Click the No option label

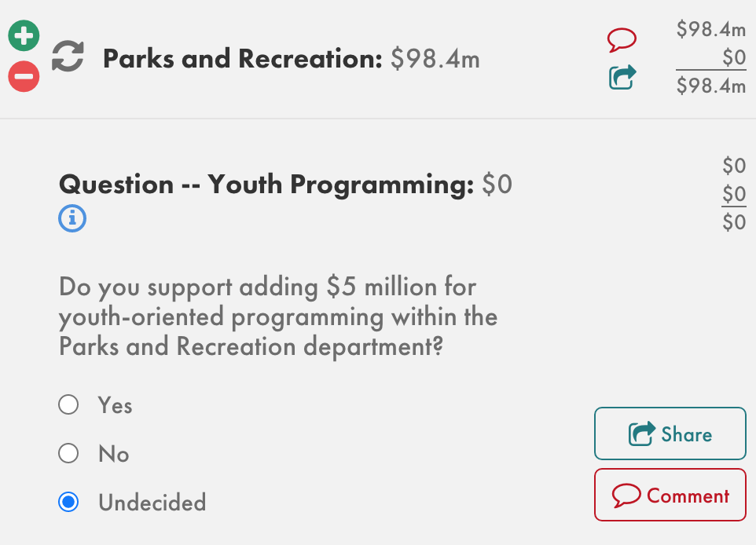pos(113,454)
